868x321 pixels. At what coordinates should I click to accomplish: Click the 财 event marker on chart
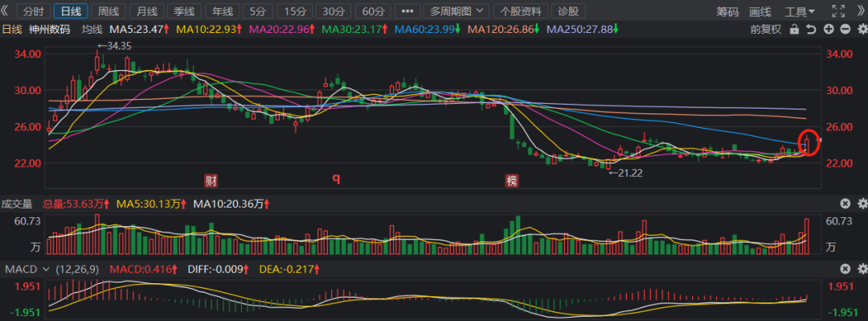click(211, 179)
